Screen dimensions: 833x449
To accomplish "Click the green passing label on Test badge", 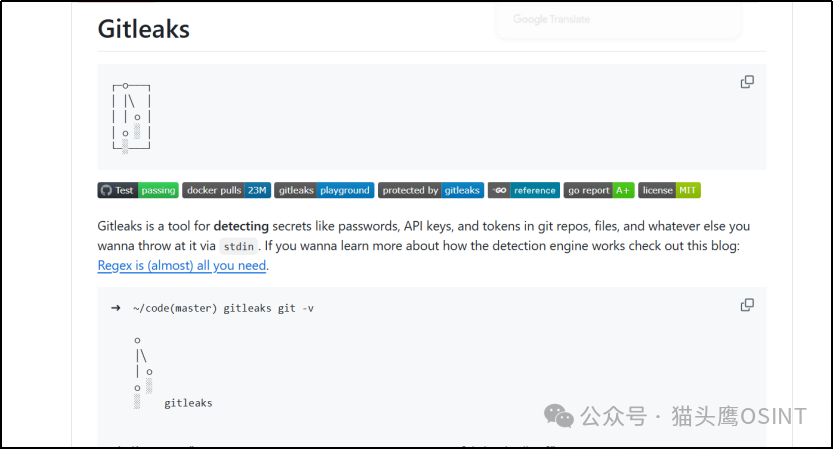I will point(158,190).
